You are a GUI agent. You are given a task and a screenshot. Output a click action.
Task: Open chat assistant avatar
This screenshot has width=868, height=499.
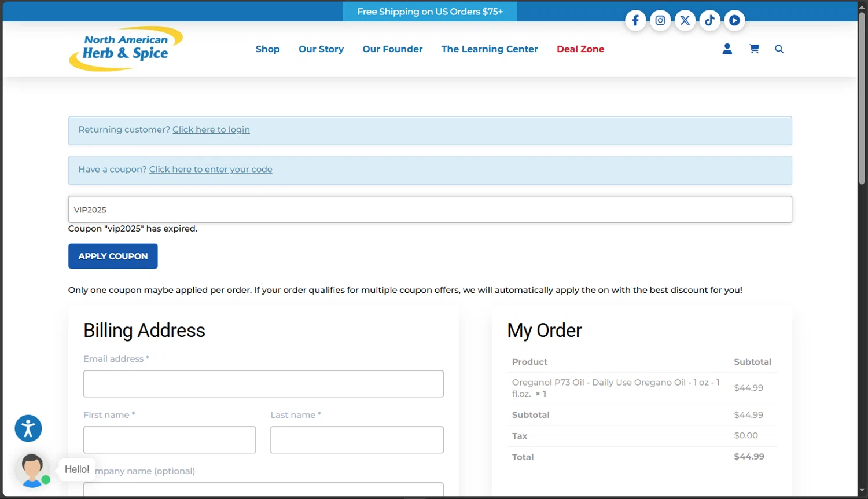(x=32, y=470)
